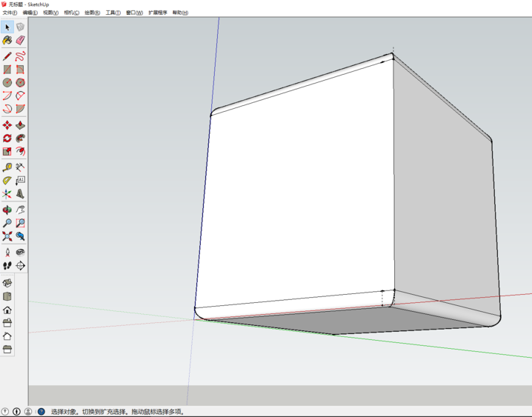
Task: Open the 扩展程序 (Extensions) menu
Action: point(158,13)
